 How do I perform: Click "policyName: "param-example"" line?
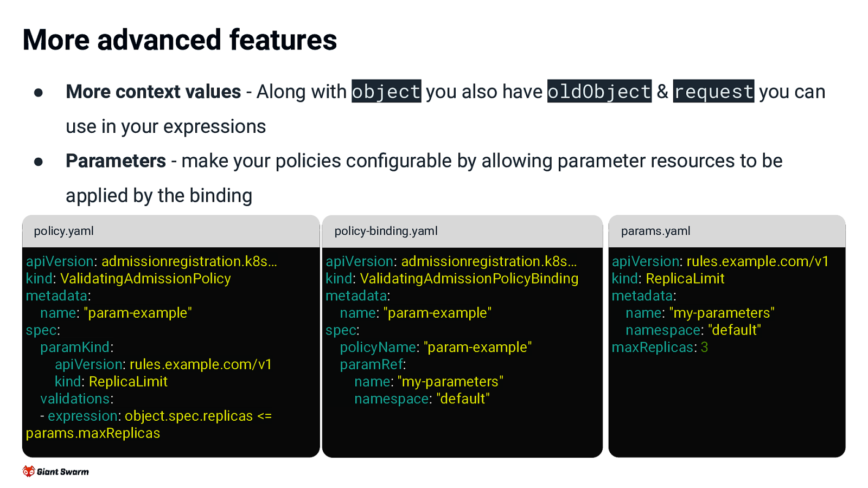(x=436, y=347)
